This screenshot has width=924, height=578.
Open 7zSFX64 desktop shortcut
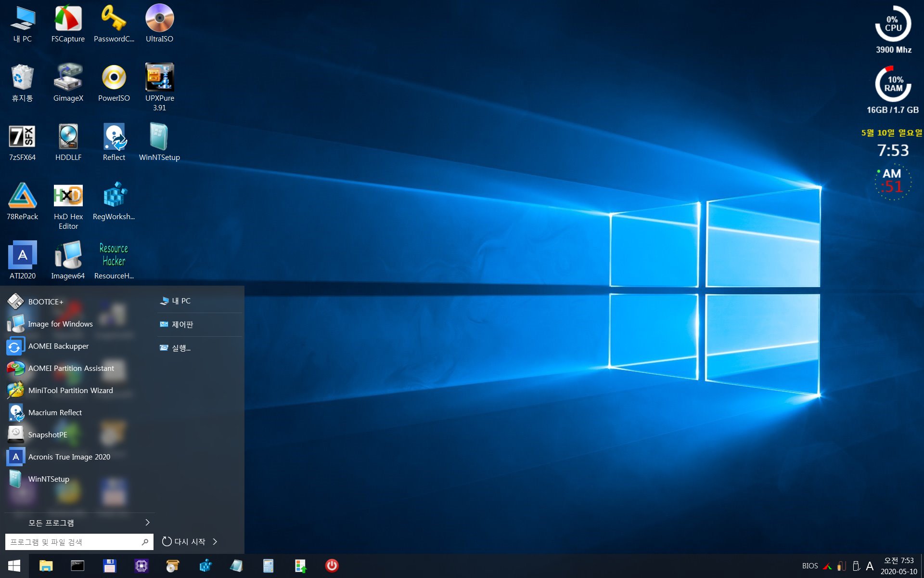(23, 143)
